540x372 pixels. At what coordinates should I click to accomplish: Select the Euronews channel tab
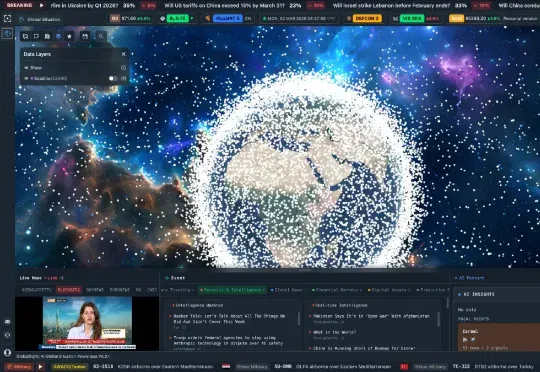point(120,290)
